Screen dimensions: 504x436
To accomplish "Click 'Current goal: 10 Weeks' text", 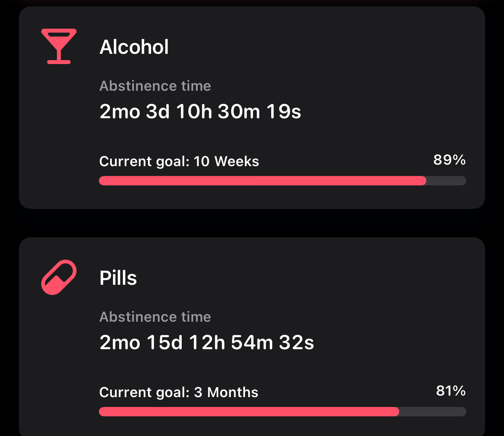I will tap(179, 161).
